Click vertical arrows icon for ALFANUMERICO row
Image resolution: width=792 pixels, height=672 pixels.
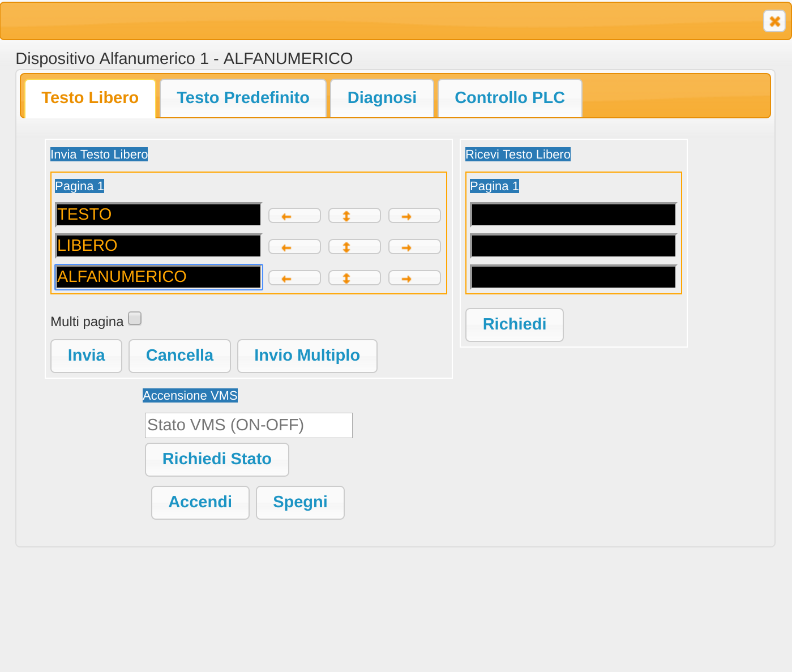point(354,278)
